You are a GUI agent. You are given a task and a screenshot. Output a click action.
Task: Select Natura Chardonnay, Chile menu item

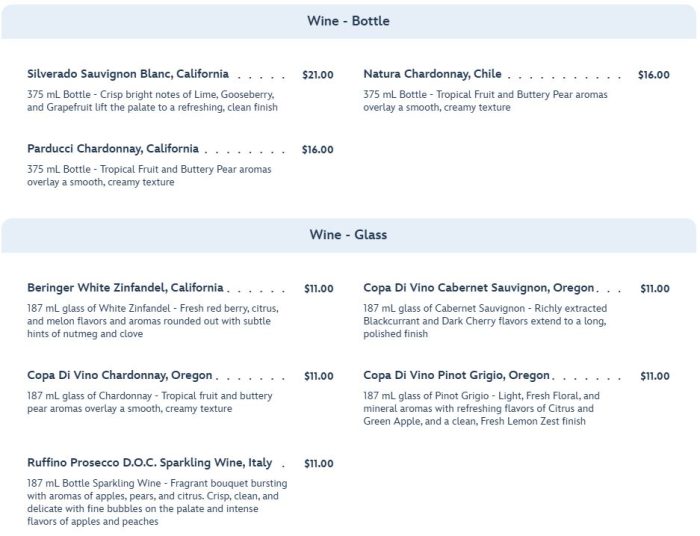[x=432, y=74]
